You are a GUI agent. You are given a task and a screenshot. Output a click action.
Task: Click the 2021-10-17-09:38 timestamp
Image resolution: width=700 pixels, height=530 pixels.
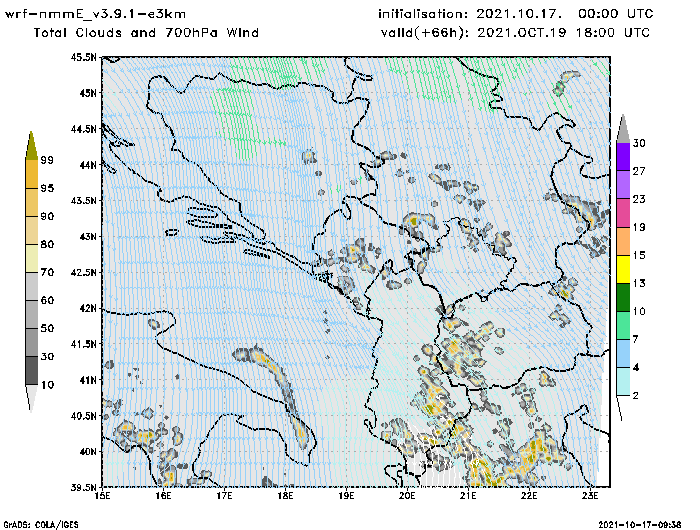[x=644, y=524]
